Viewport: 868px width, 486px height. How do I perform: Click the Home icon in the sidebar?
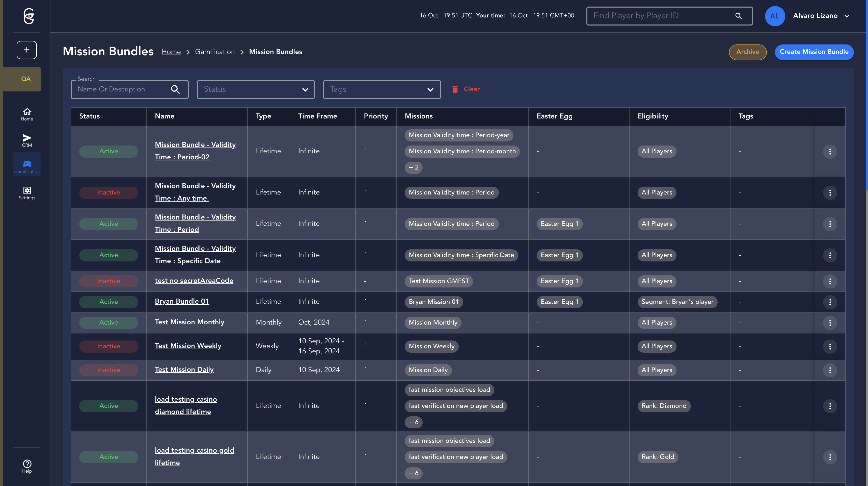(x=27, y=114)
